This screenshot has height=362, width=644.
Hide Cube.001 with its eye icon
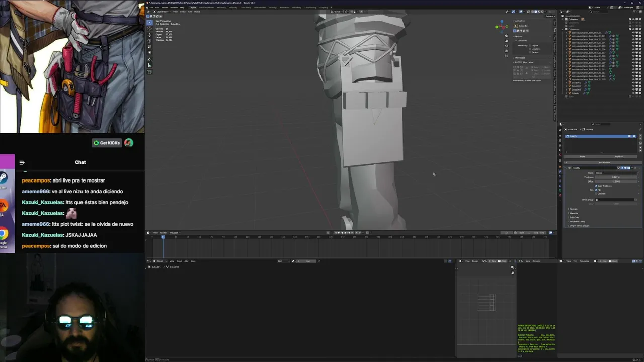pyautogui.click(x=633, y=83)
